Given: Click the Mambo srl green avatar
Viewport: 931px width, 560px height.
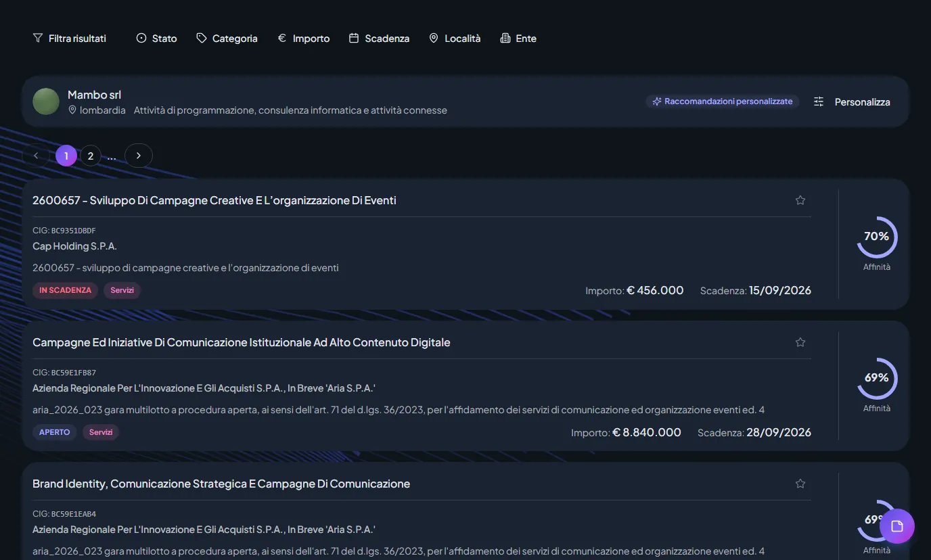Looking at the screenshot, I should pyautogui.click(x=46, y=101).
